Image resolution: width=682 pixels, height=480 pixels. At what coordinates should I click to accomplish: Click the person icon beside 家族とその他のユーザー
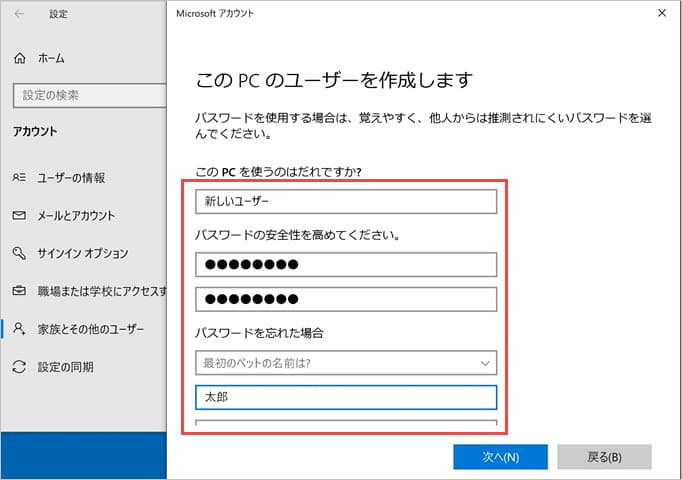(19, 329)
